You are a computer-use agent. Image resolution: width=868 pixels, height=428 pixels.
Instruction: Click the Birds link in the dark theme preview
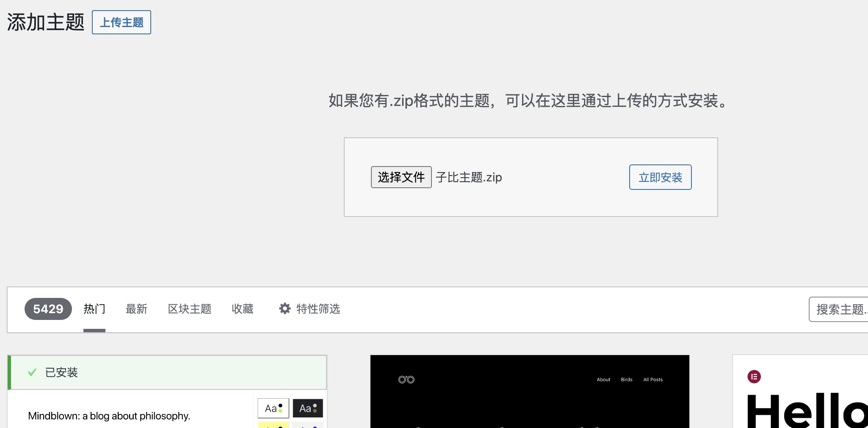click(x=626, y=379)
